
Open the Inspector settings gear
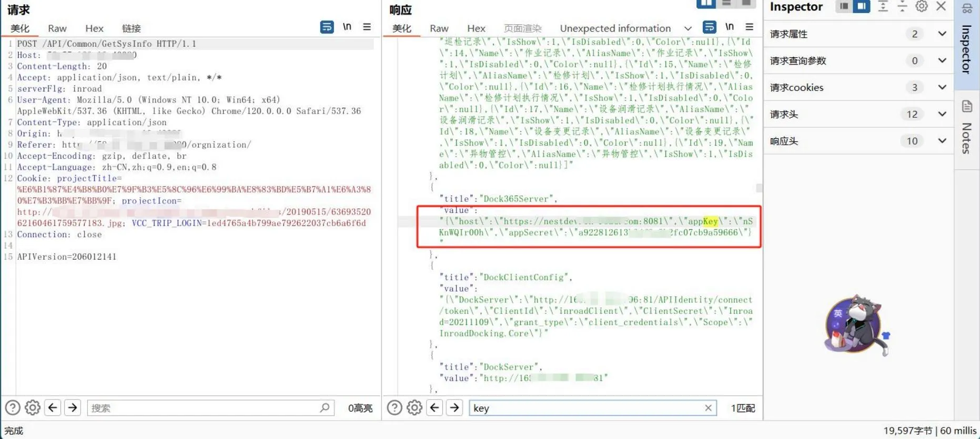pos(922,6)
